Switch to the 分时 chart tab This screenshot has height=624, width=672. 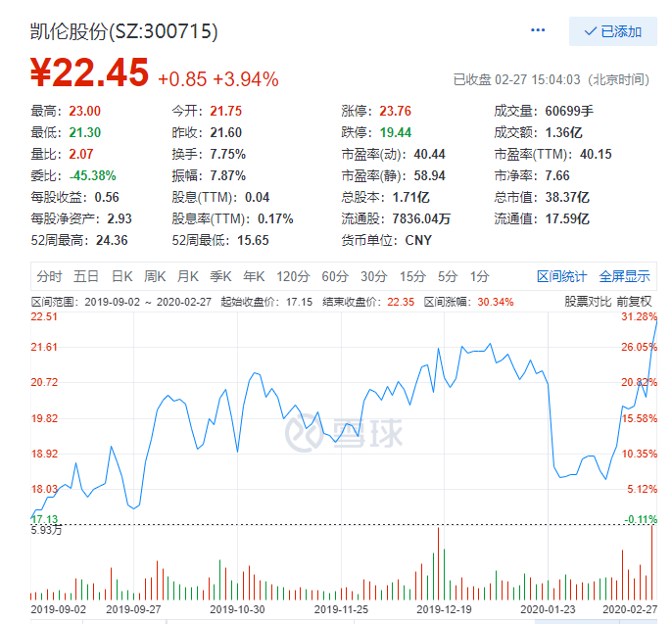49,276
